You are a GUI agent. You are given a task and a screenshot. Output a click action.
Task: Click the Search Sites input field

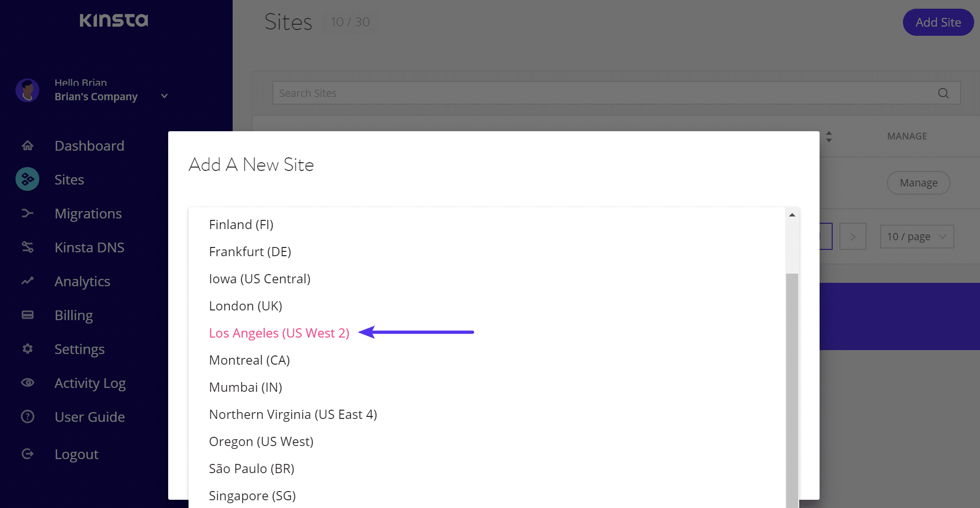pos(601,93)
